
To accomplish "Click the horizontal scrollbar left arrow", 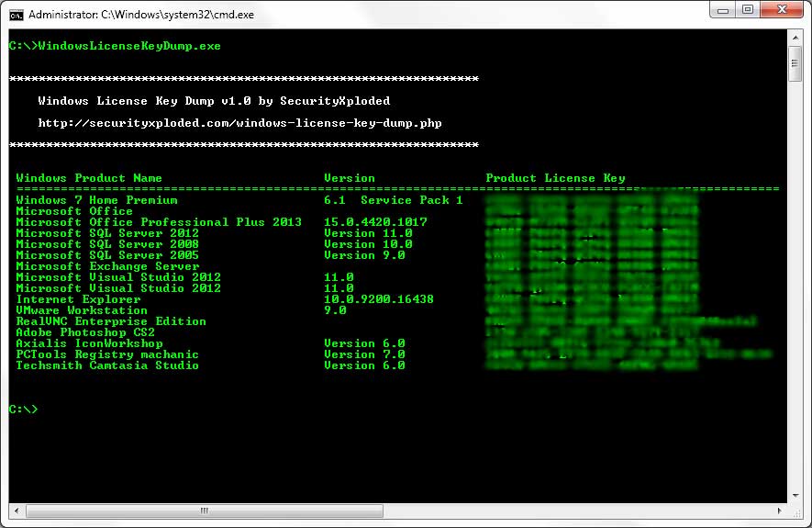I will 17,511.
